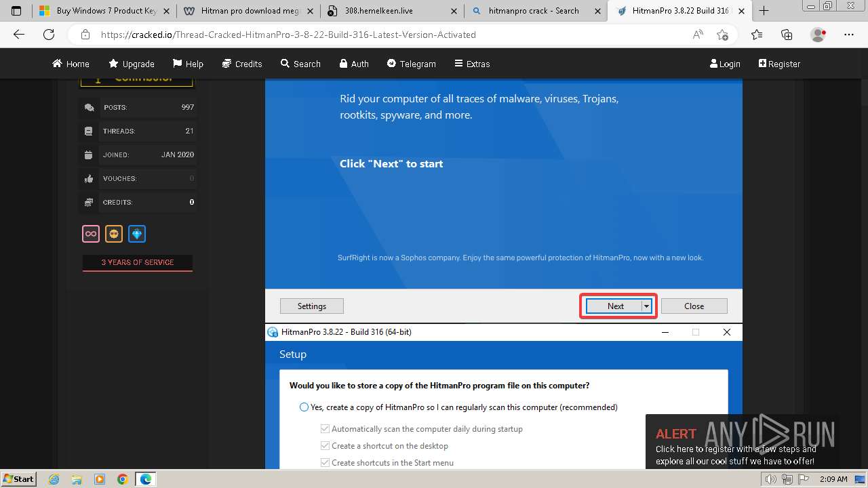Open File Explorer from the taskbar
Screen dimensions: 868x488
pos(77,479)
